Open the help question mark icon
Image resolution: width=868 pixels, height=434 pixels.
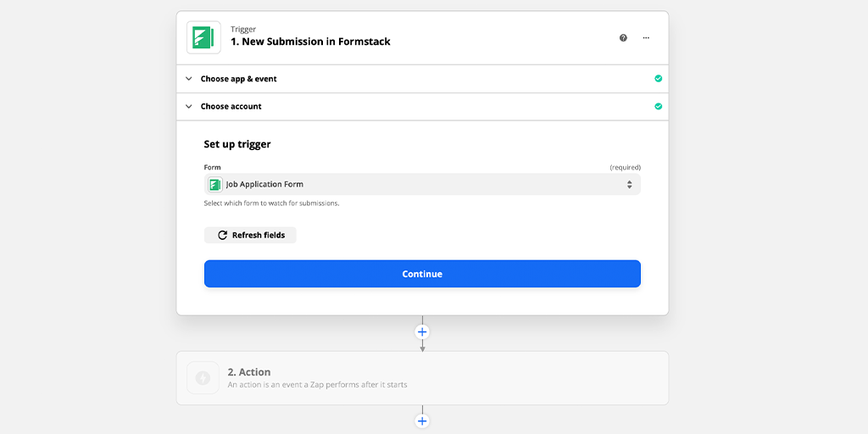pyautogui.click(x=623, y=38)
